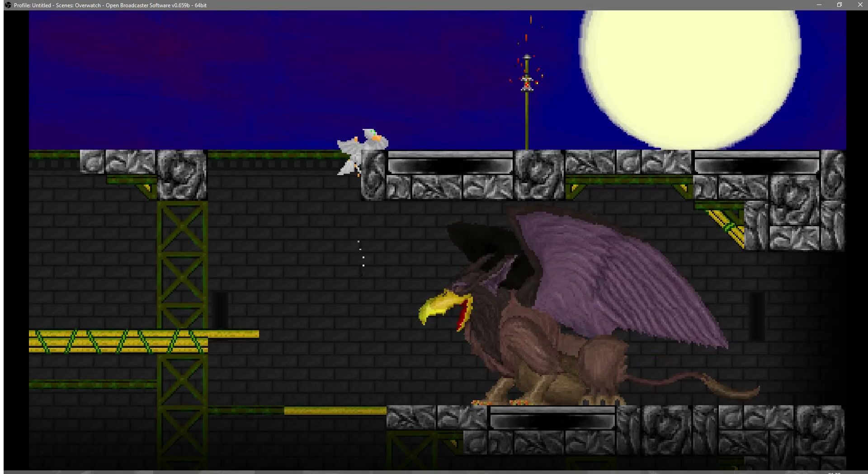This screenshot has width=868, height=474.
Task: Click the white falling particles below the bird
Action: 361,257
